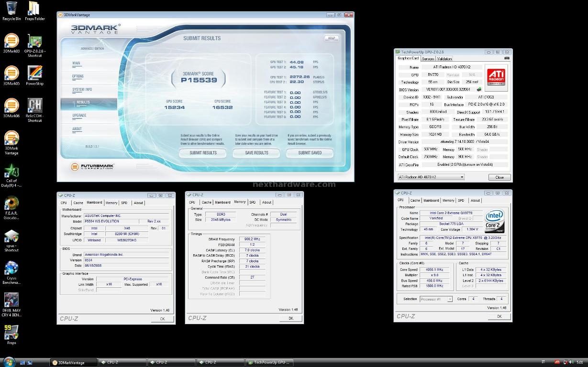Launch the cpuz shortcut desktop icon
The height and width of the screenshot is (367, 588).
(x=11, y=240)
